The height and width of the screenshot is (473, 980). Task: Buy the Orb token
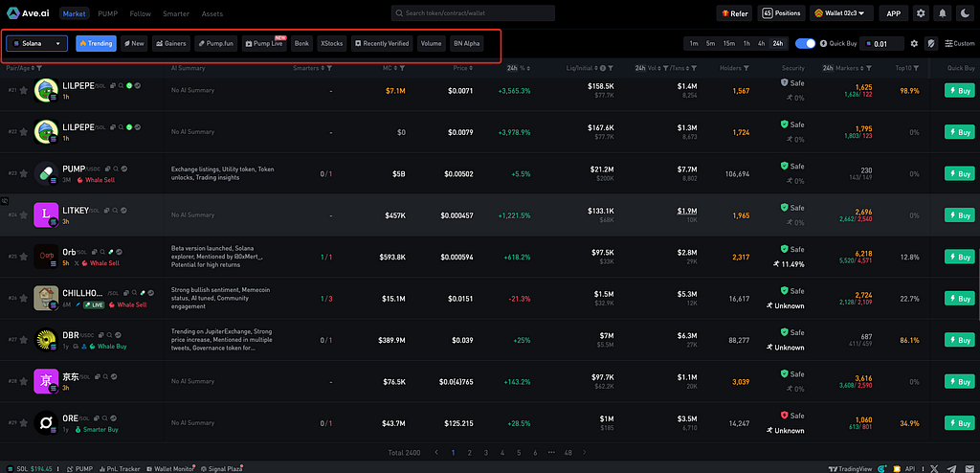click(959, 257)
